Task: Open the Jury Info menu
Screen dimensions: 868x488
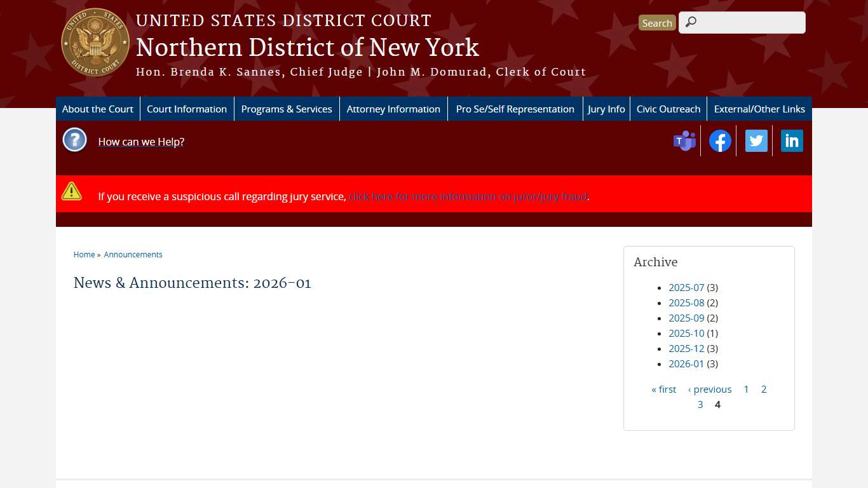Action: (x=606, y=109)
